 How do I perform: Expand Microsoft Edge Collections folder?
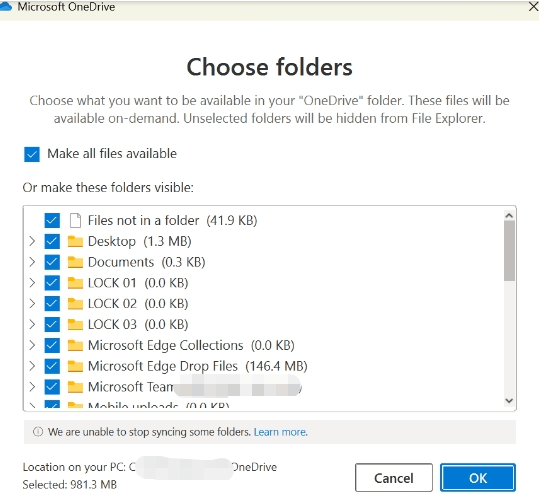point(32,345)
